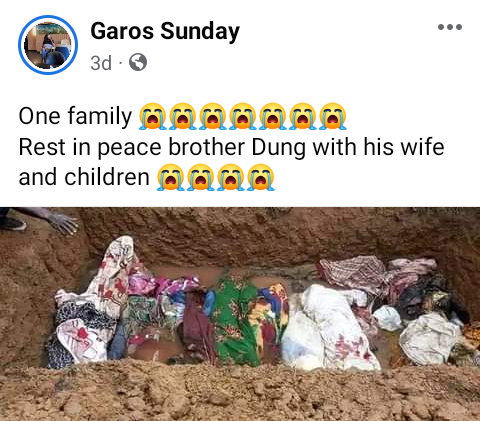Click the first crying emoji after 'children'

[x=170, y=177]
